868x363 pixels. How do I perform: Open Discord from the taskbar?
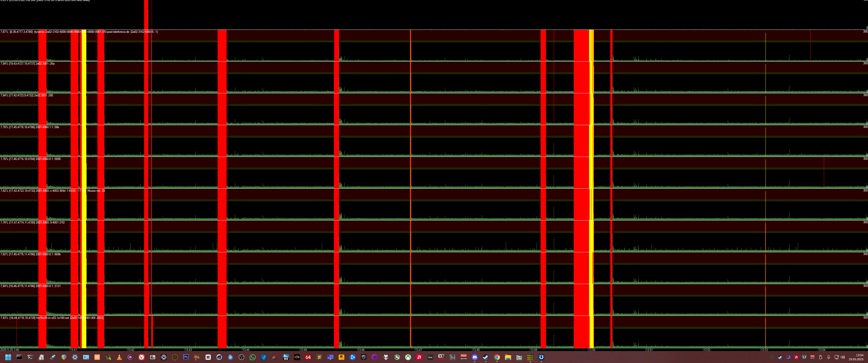coord(475,357)
